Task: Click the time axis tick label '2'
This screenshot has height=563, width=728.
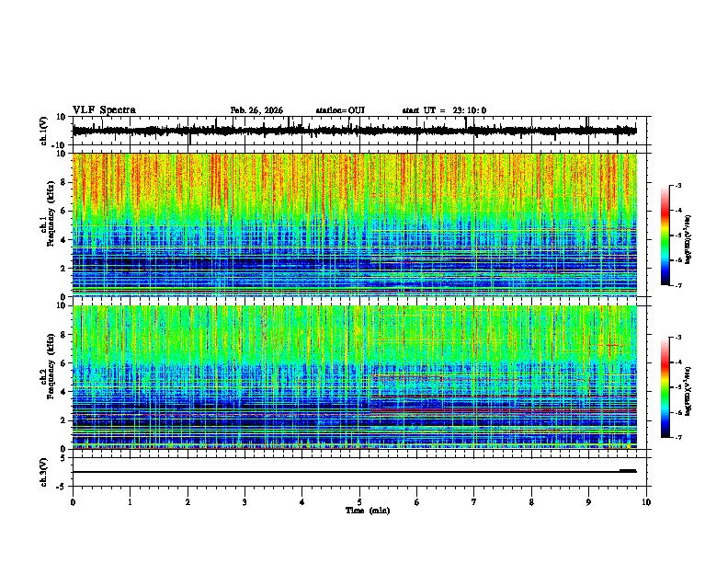Action: click(x=188, y=502)
